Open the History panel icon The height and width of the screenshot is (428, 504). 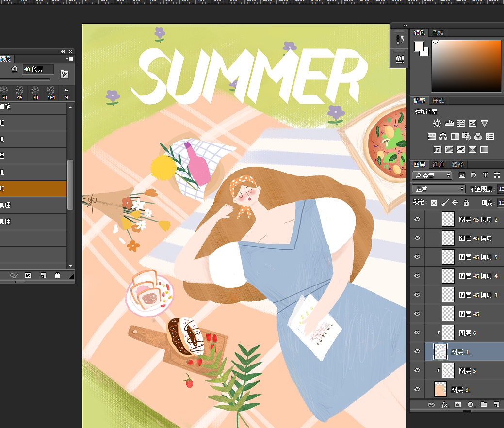[x=400, y=40]
